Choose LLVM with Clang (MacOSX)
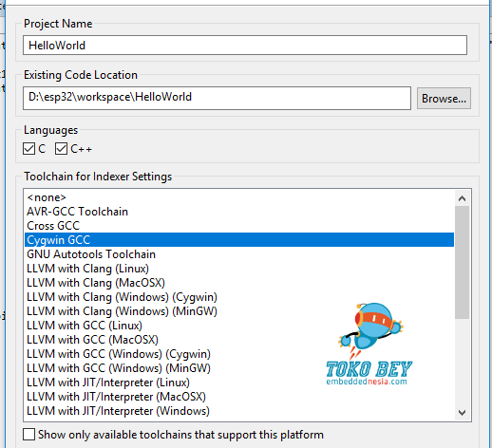 (239, 283)
